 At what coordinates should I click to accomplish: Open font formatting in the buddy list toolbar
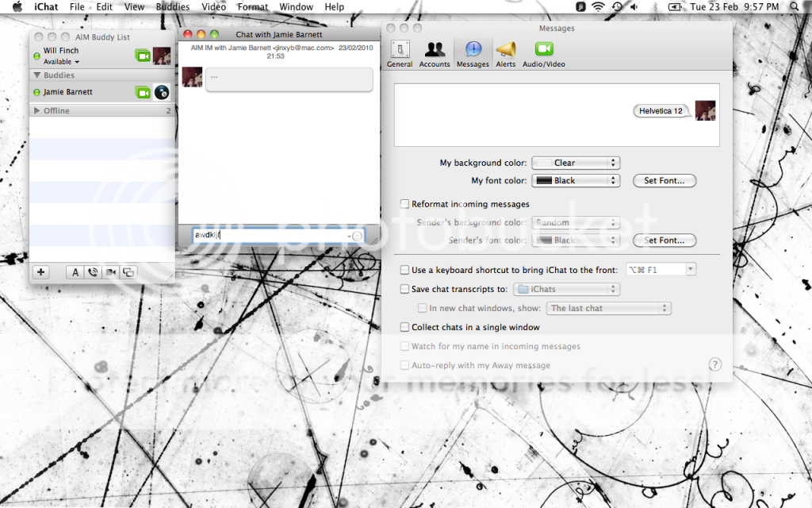(75, 272)
